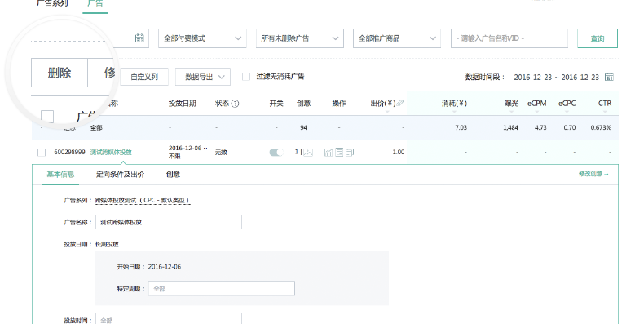Open the 全部推广商品 dropdown

pos(397,38)
